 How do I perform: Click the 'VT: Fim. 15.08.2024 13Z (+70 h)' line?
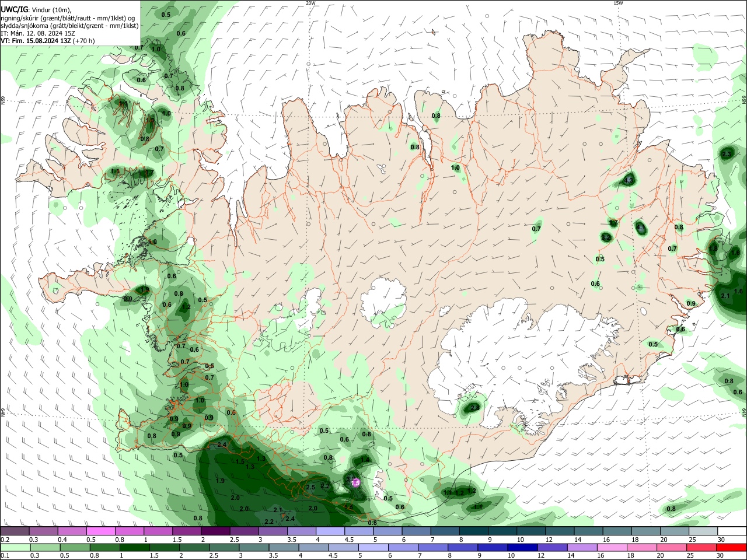click(48, 41)
